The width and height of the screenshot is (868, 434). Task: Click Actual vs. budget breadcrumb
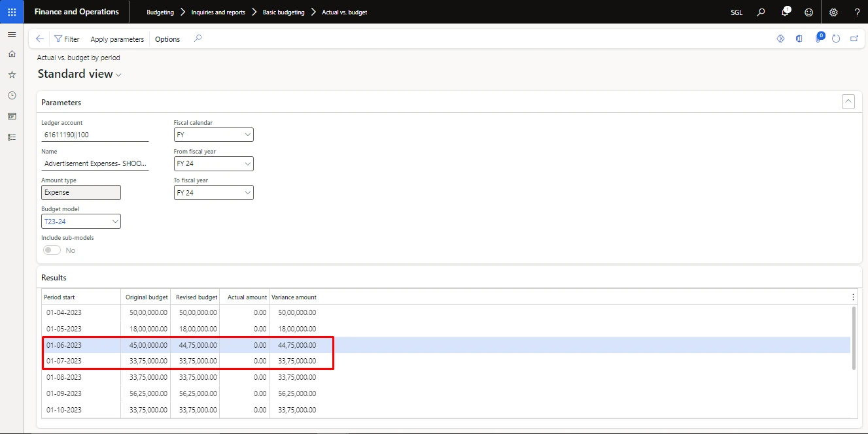click(345, 12)
